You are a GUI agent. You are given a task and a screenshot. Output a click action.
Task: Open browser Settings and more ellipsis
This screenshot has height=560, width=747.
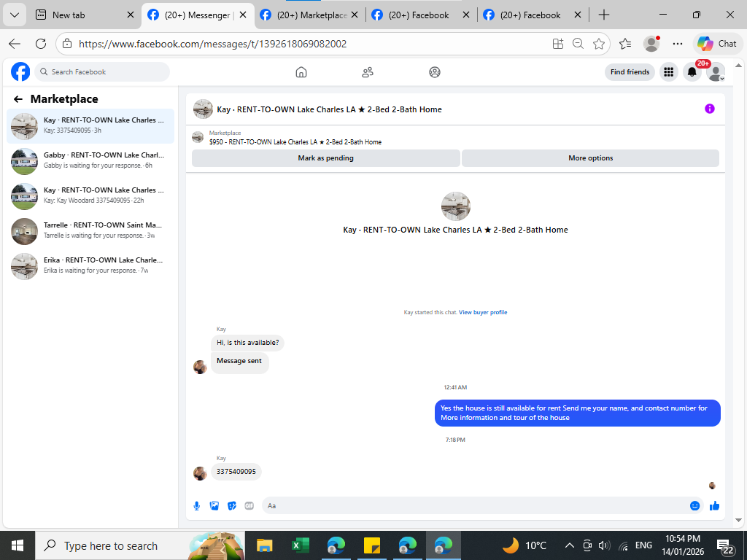point(678,44)
